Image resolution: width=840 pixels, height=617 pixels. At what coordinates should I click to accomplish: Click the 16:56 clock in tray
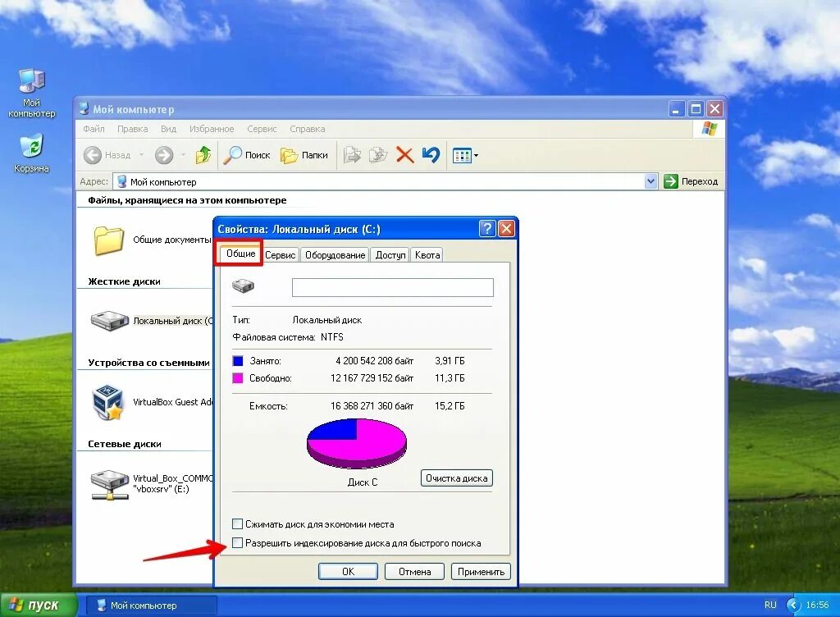click(x=817, y=605)
